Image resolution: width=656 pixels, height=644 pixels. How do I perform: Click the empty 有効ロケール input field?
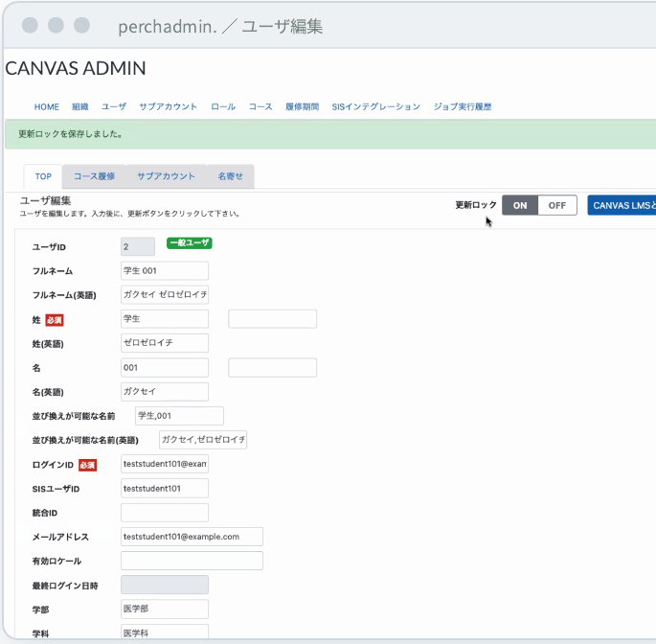[x=192, y=561]
